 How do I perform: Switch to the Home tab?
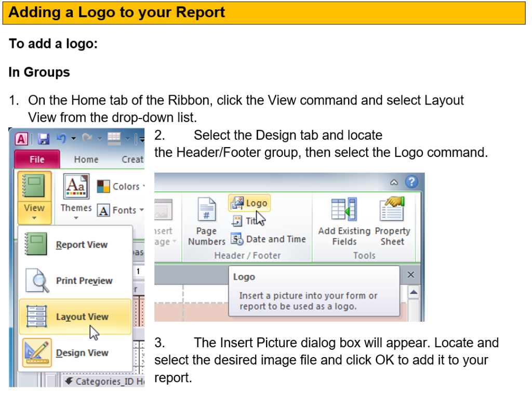pos(86,160)
